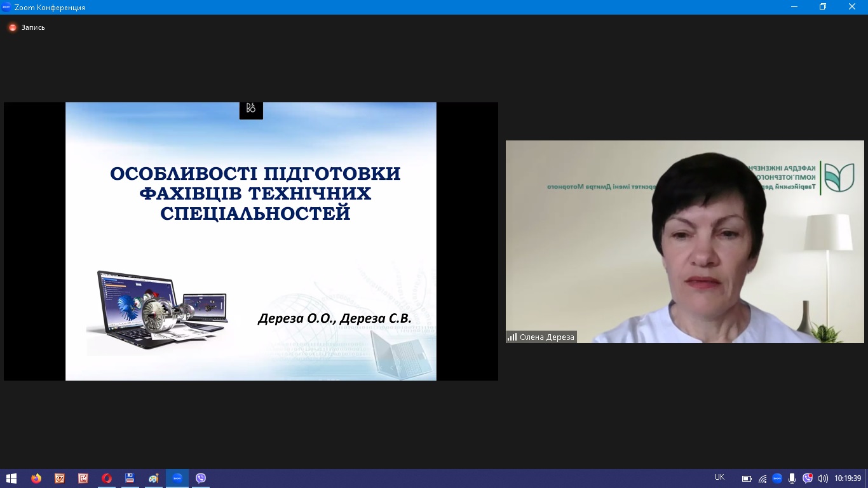Click the Zoom logo in title bar
Image resolution: width=868 pixels, height=488 pixels.
[x=6, y=7]
